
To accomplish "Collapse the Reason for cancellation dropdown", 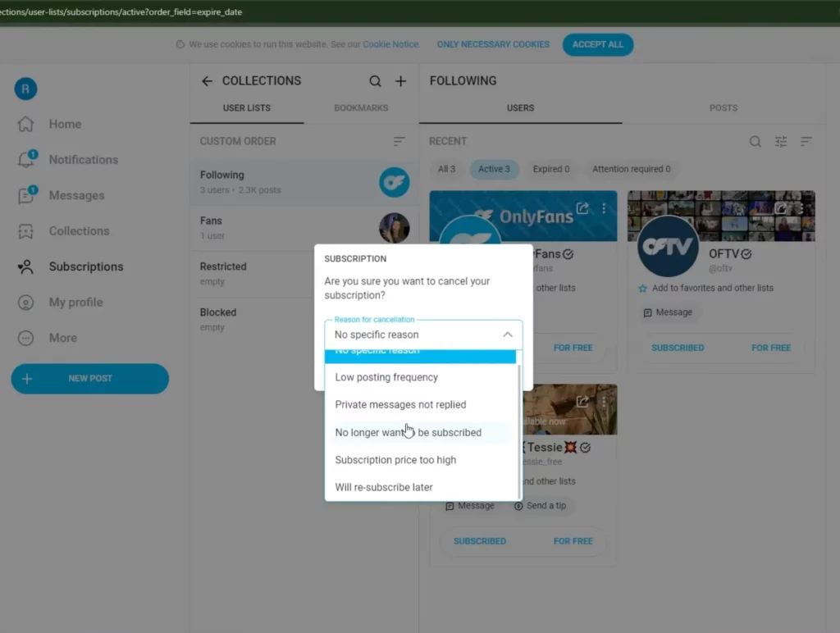I will (x=507, y=335).
